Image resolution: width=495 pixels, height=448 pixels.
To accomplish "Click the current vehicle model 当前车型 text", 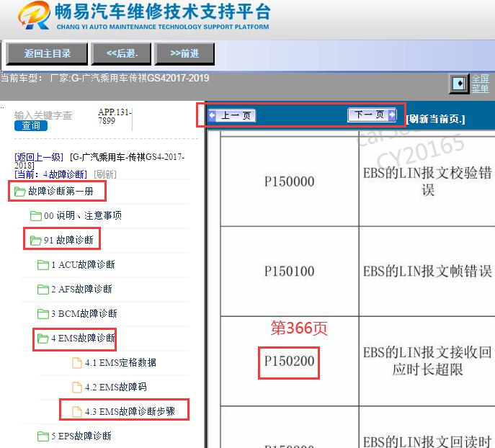I will [104, 78].
